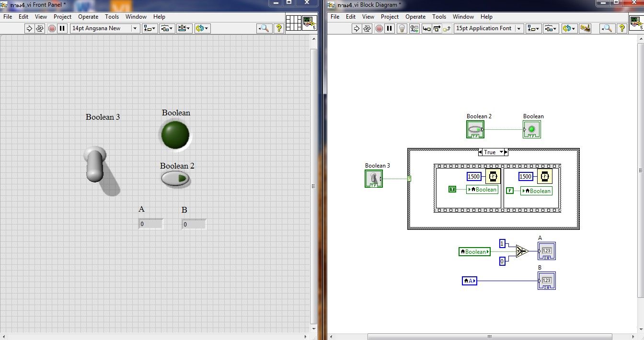Click the local variable A node
The height and width of the screenshot is (340, 644).
click(x=470, y=281)
